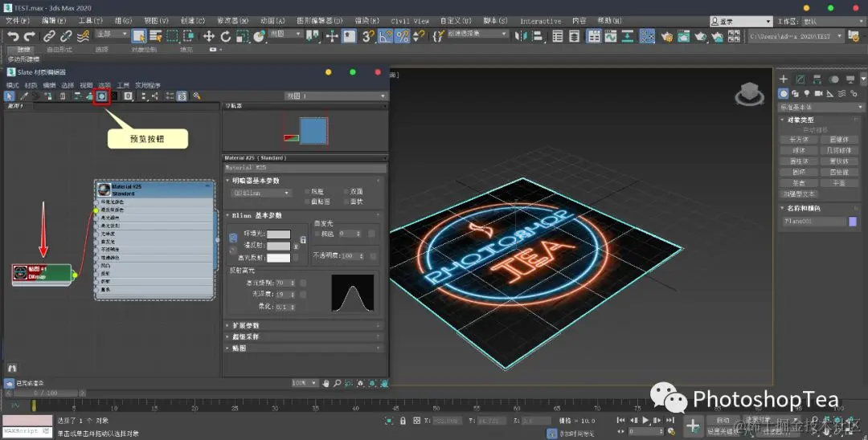868x440 pixels.
Task: Select Cameras category in Create panel
Action: point(819,93)
